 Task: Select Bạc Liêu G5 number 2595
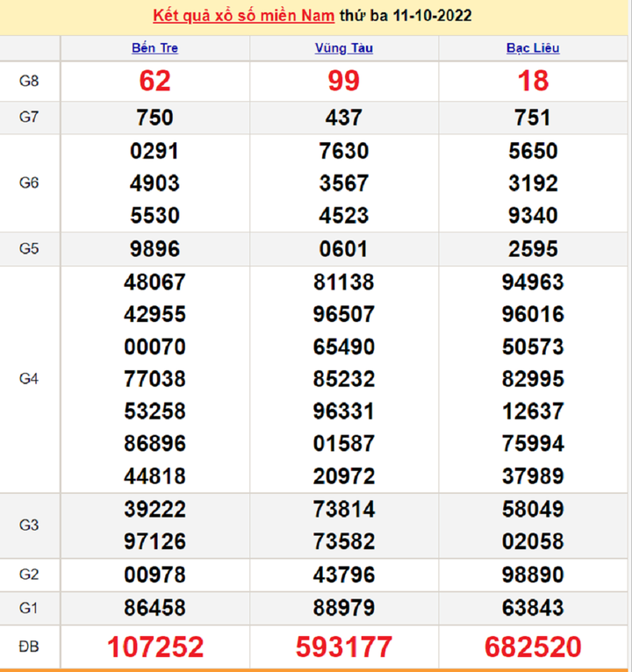coord(533,249)
